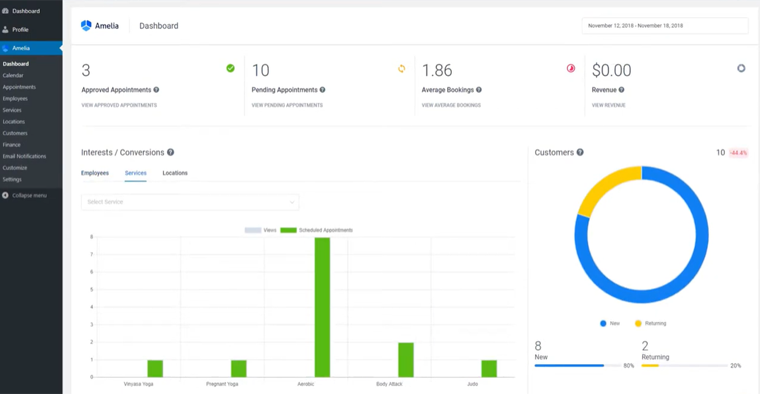
Task: Click the help icon next to Average Bookings
Action: (479, 90)
